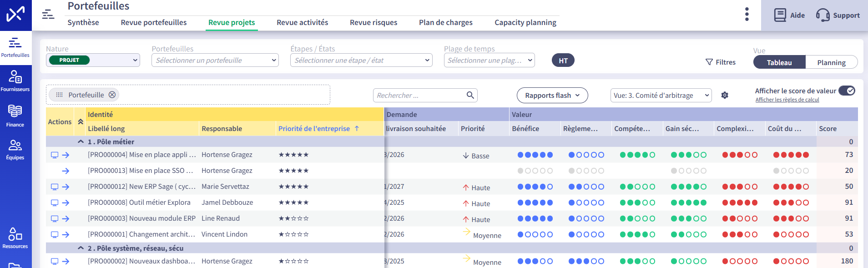
Task: Open the three-dot more options menu
Action: [747, 14]
